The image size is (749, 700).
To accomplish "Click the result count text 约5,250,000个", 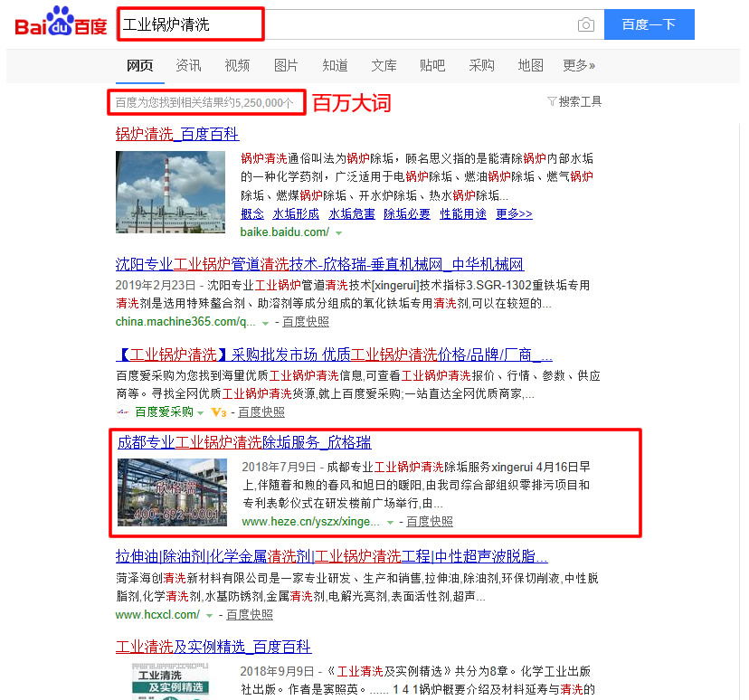I will 261,103.
